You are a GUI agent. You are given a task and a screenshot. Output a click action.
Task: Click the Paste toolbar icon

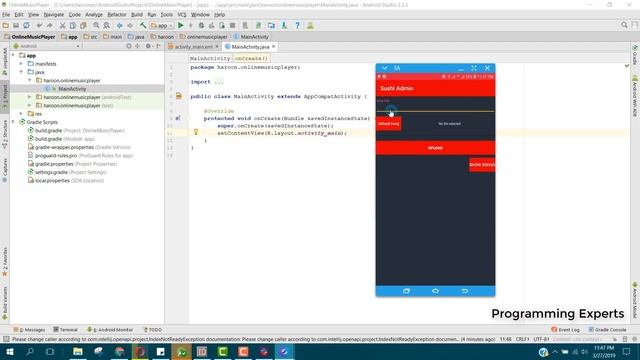pos(83,25)
